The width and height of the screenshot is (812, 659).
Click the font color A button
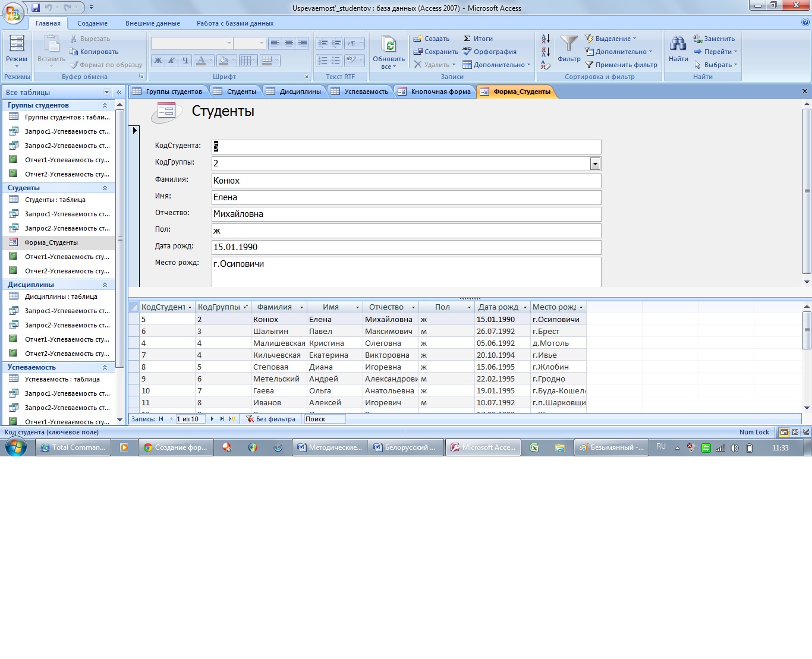[201, 61]
